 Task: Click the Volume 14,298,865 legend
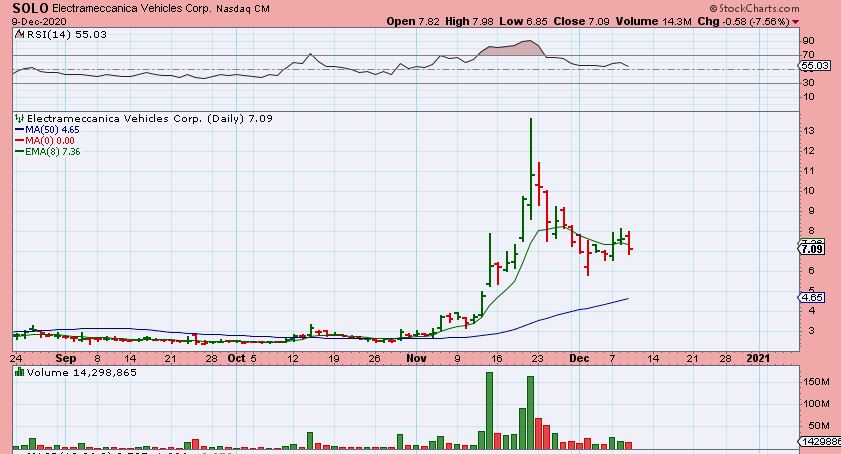pos(82,372)
